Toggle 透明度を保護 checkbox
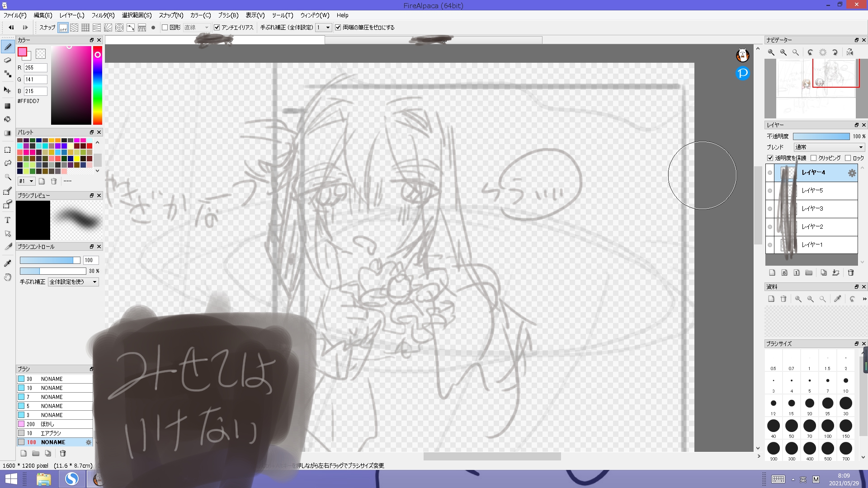The height and width of the screenshot is (488, 868). [x=770, y=158]
